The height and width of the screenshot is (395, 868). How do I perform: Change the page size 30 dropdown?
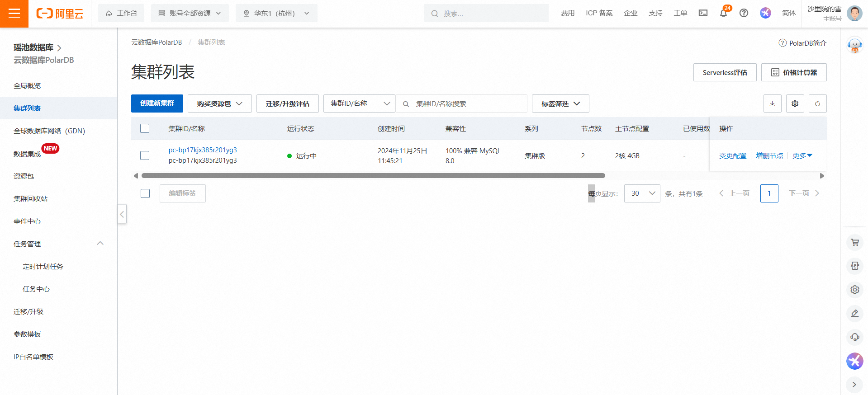click(x=642, y=193)
